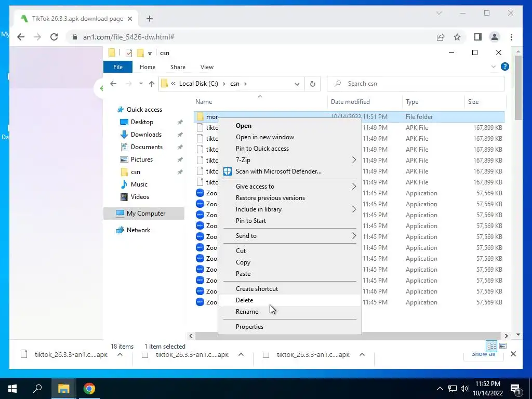Open Pictures in navigation pane

[141, 159]
